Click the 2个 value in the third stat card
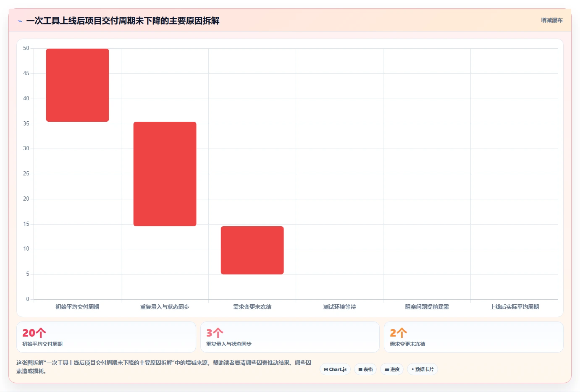The image size is (580, 392). [x=399, y=333]
